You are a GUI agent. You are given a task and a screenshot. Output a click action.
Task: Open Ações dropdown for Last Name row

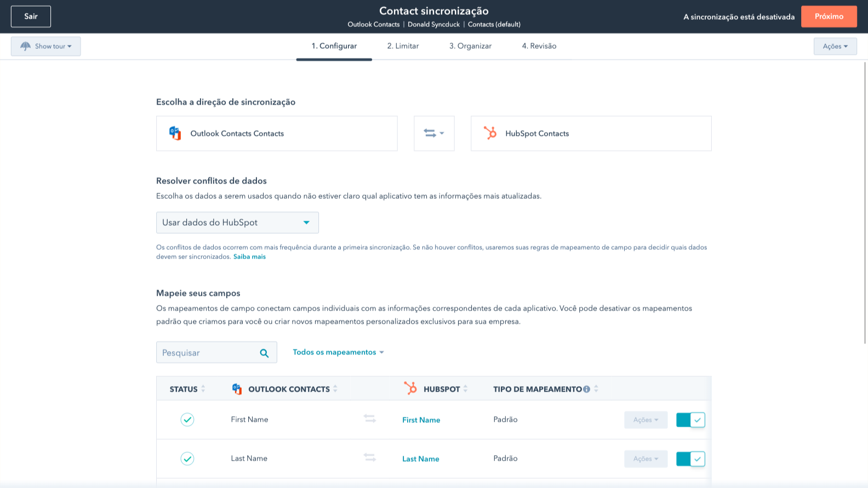click(x=646, y=459)
